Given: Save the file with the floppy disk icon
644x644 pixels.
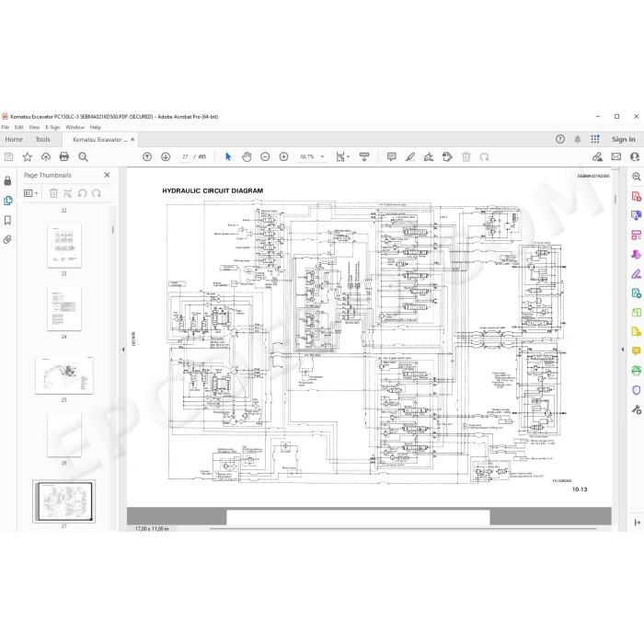Looking at the screenshot, I should coord(8,156).
